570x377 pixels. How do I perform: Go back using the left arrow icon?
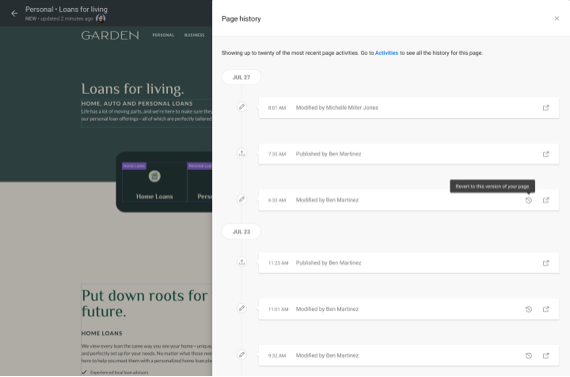[14, 13]
